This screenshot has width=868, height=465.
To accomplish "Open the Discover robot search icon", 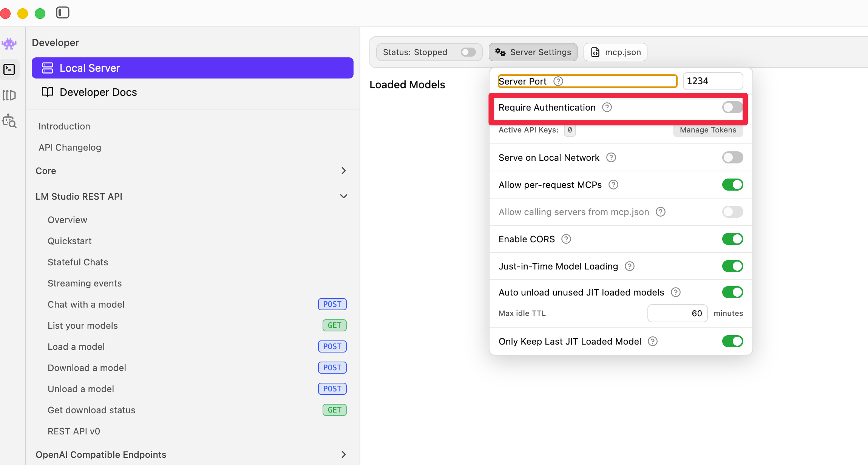I will coord(9,121).
